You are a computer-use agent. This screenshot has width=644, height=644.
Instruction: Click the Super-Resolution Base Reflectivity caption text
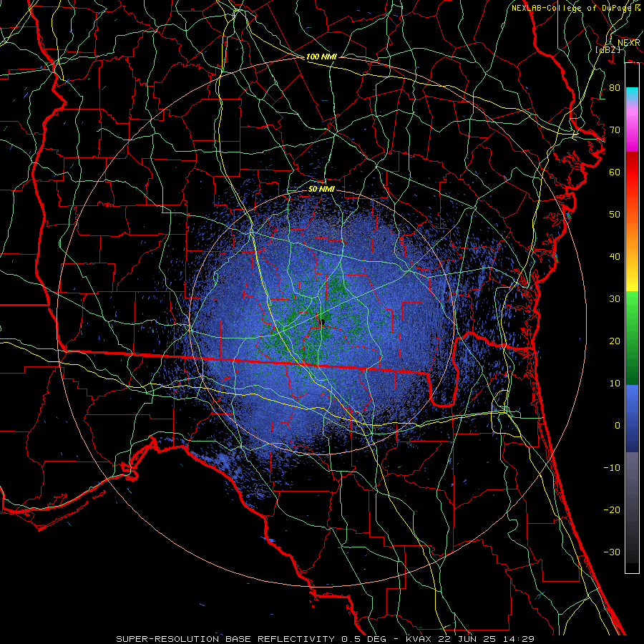[225, 639]
